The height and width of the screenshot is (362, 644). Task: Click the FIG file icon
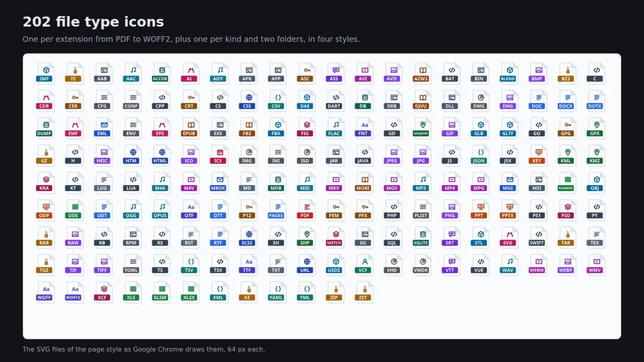(307, 128)
